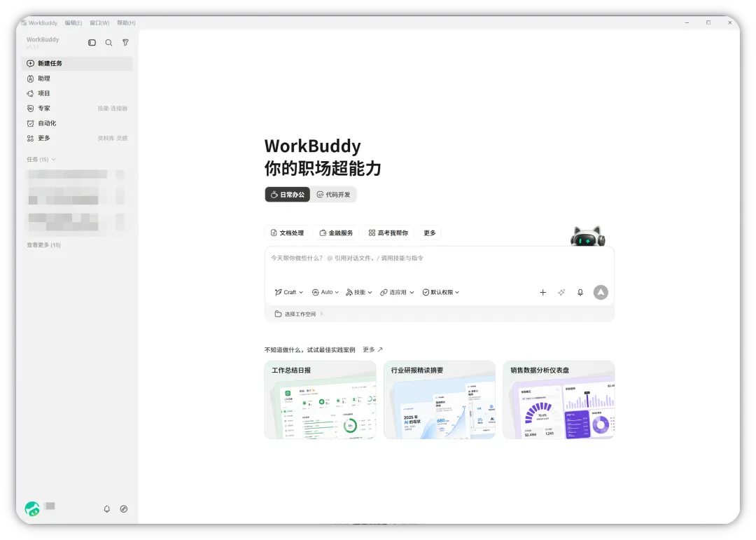Click the round icon right of the bell
The width and height of the screenshot is (756, 540).
(x=124, y=509)
